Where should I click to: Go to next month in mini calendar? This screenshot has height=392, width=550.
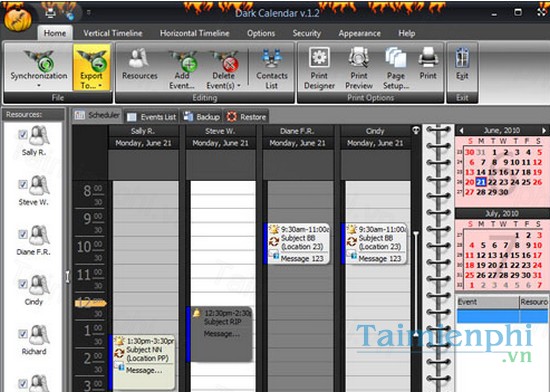pos(544,130)
